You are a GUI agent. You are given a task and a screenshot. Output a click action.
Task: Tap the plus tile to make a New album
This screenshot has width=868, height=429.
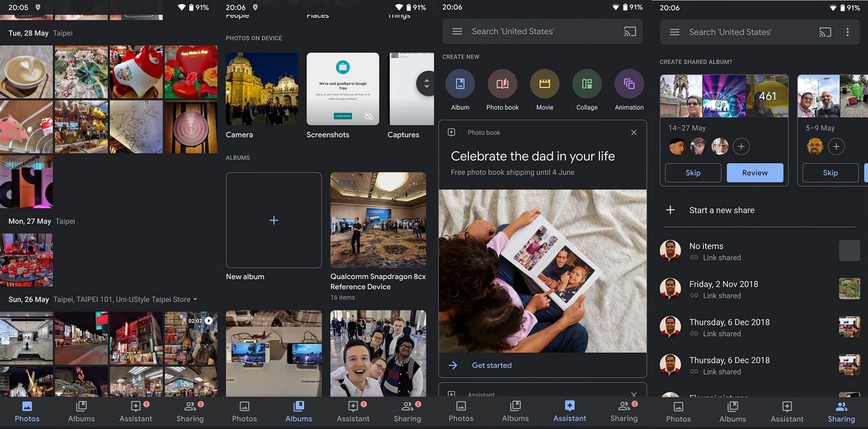(273, 220)
